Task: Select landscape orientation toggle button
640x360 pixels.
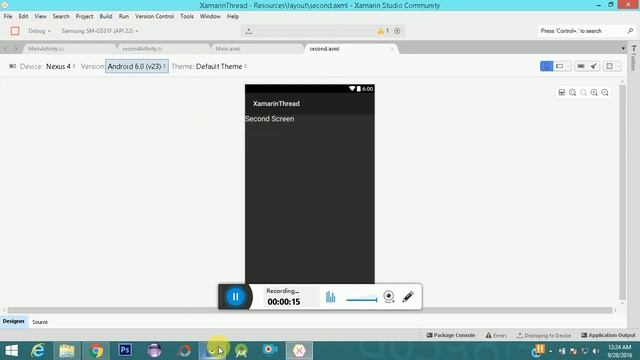Action: pyautogui.click(x=560, y=66)
